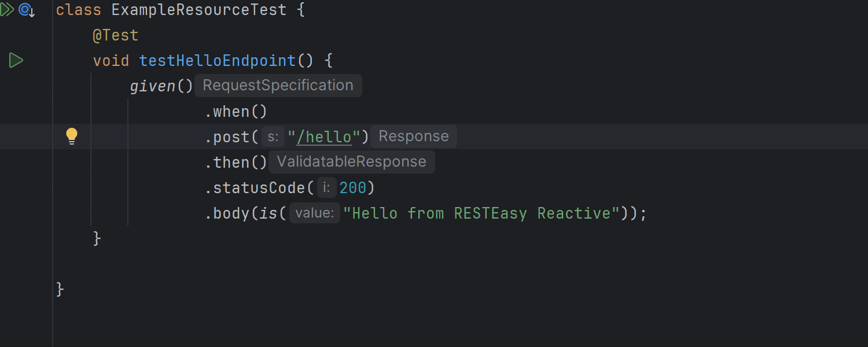Click the highlighted .post line in the gutter
Viewport: 868px width, 347px height.
(35, 136)
